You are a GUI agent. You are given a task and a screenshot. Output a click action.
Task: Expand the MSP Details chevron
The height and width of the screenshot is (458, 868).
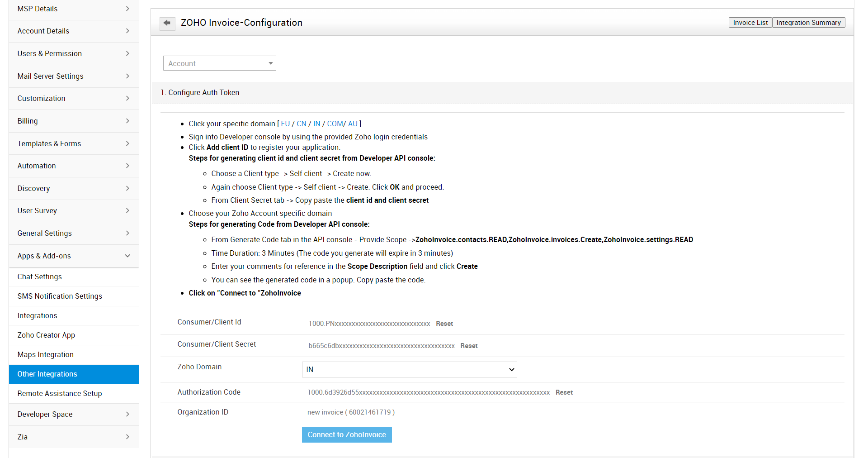click(x=127, y=9)
